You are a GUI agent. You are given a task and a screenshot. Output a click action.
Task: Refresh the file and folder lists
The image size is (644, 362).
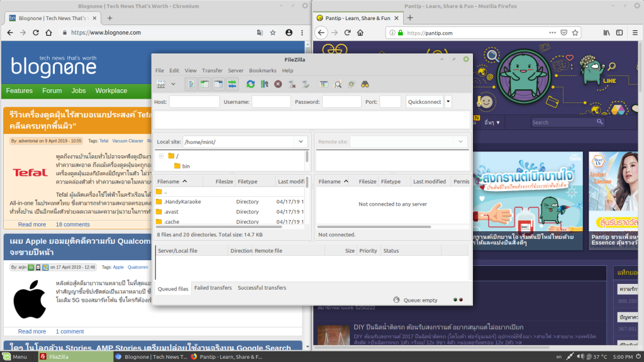[x=250, y=84]
